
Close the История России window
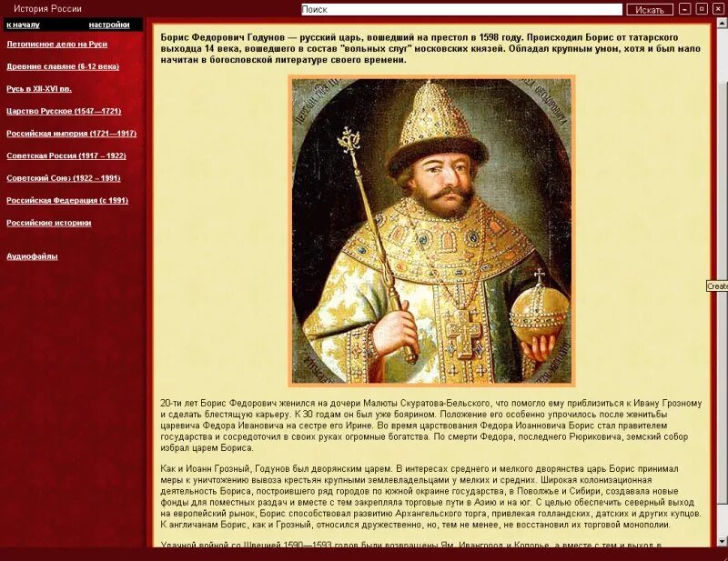tap(717, 9)
